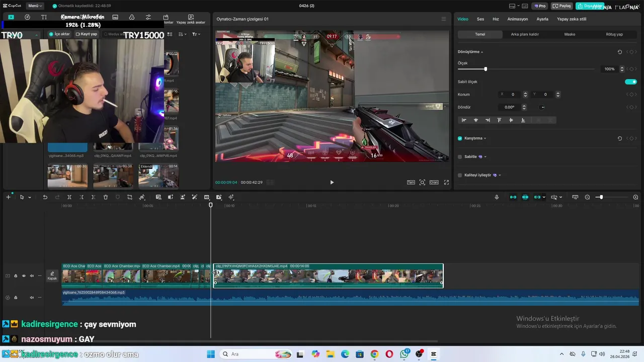Hide the video track with eye icon
Image resolution: width=644 pixels, height=362 pixels.
coord(24,276)
